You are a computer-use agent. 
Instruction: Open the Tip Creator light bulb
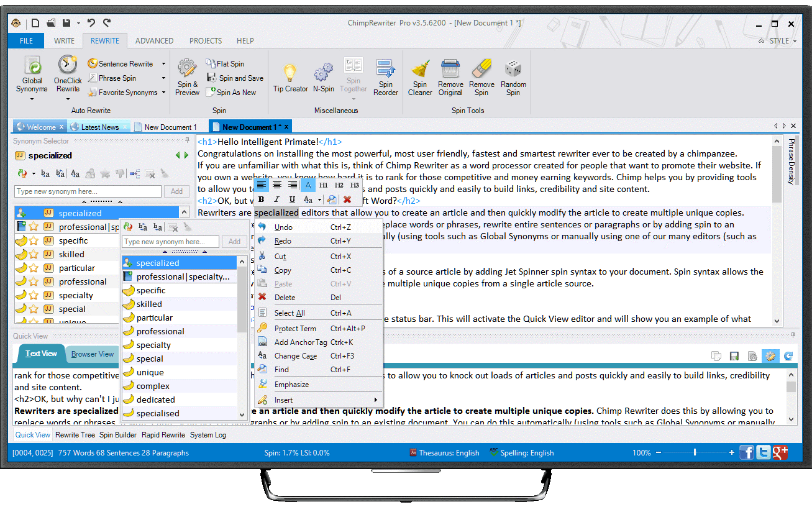click(x=290, y=77)
